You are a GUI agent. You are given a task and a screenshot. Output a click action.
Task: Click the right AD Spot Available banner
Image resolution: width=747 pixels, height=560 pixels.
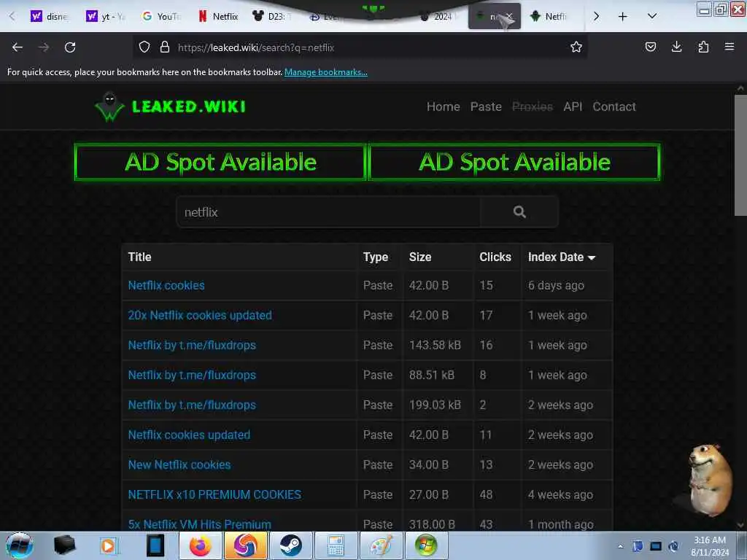(514, 162)
